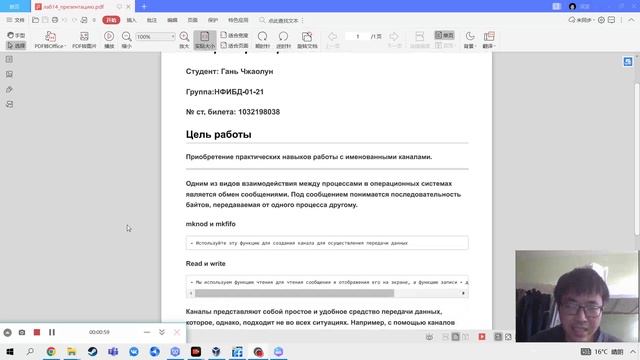Toggle continuous reading layout

click(420, 40)
